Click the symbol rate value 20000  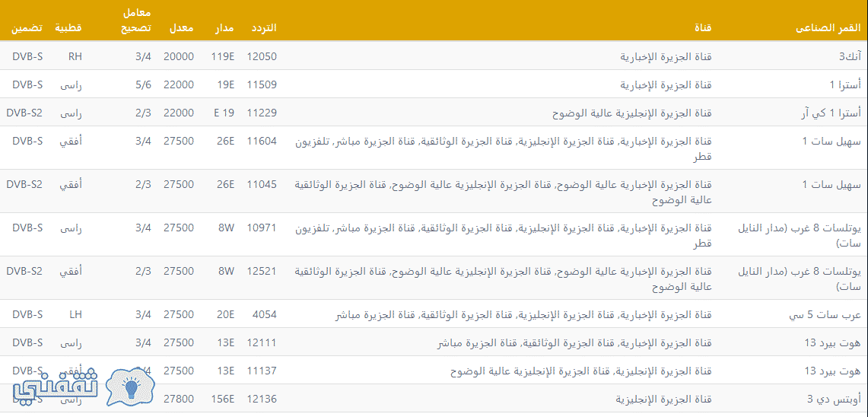point(179,56)
